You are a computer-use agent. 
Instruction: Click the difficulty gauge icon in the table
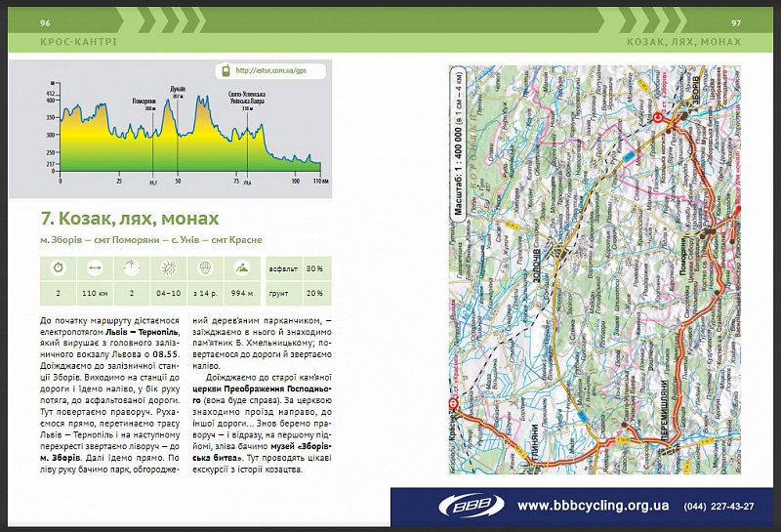click(132, 268)
